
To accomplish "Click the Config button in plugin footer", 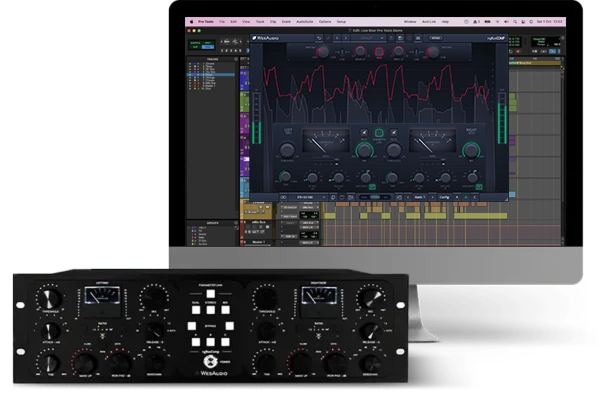I will [444, 197].
